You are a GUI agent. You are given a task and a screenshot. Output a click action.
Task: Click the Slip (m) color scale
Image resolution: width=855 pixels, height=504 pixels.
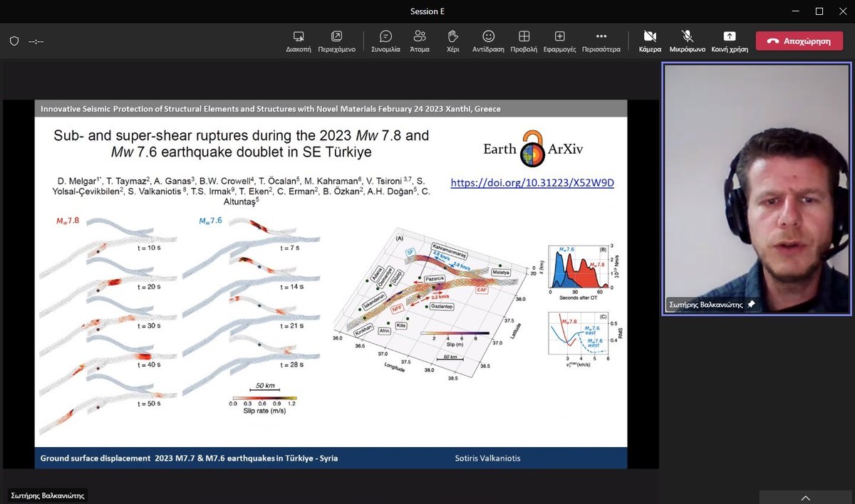tap(454, 336)
